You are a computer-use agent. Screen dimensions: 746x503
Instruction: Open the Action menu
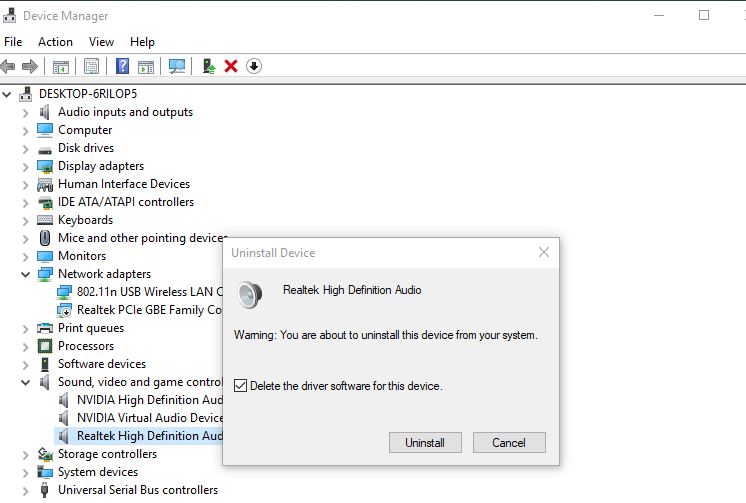point(55,42)
